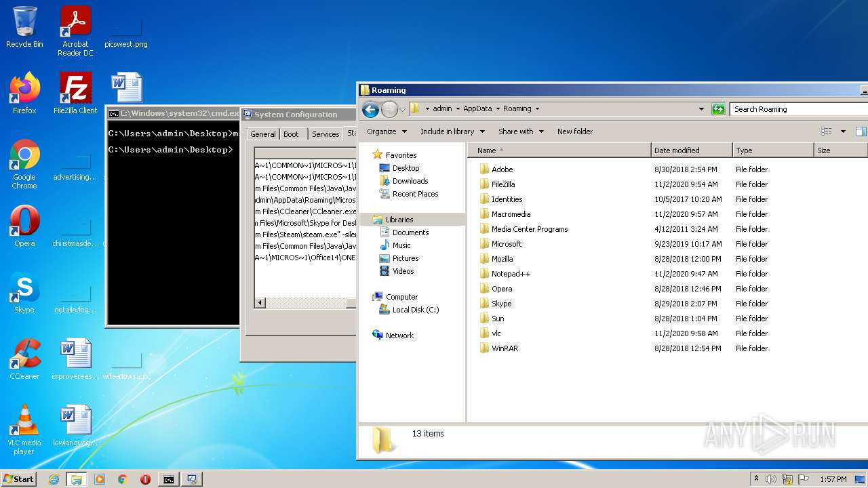This screenshot has width=868, height=488.
Task: Sort by Type column header
Action: 773,150
